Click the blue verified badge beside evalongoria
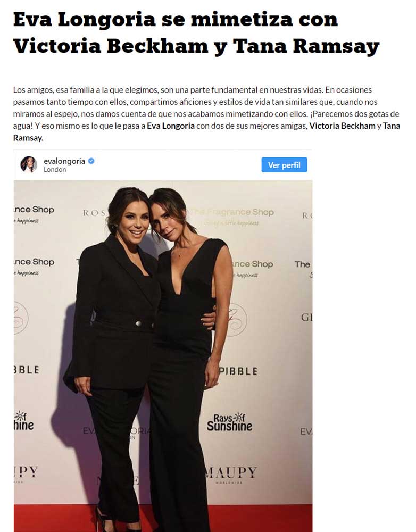This screenshot has height=532, width=416. coord(91,161)
